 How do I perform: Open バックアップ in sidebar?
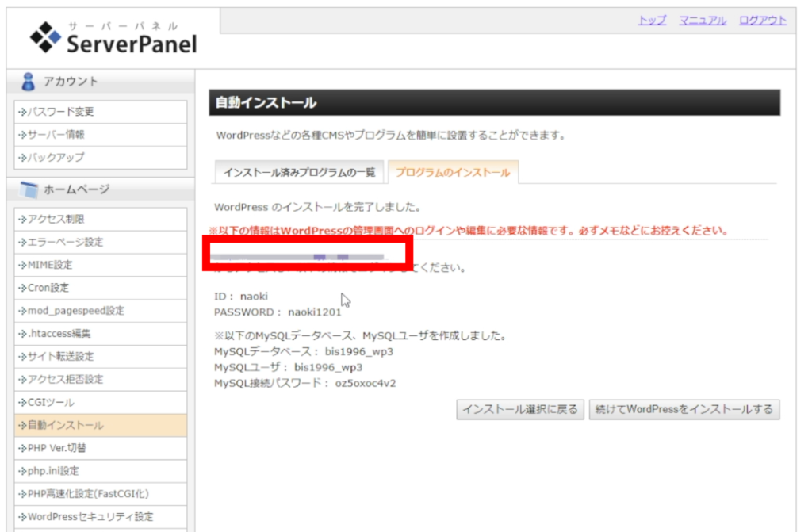click(101, 158)
